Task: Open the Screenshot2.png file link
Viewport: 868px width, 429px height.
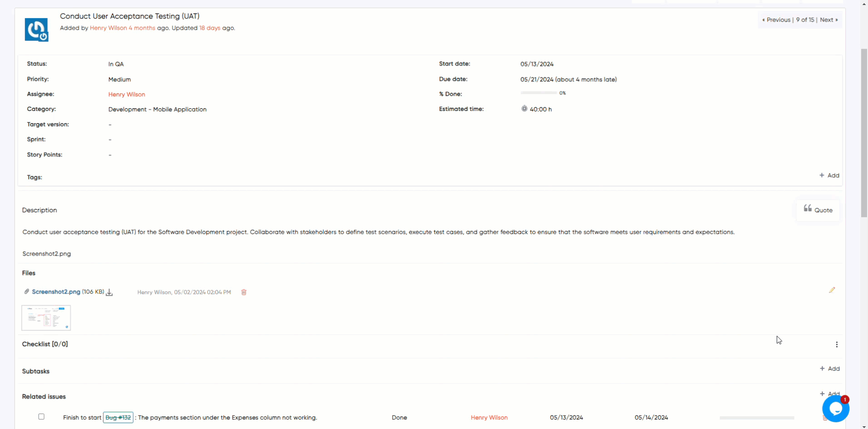Action: [56, 292]
